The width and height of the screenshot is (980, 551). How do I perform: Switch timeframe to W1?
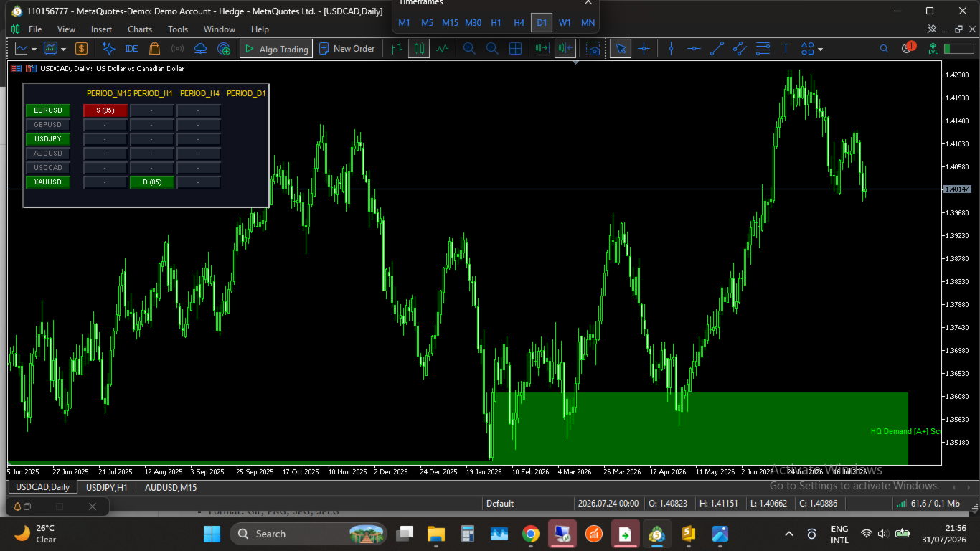565,23
